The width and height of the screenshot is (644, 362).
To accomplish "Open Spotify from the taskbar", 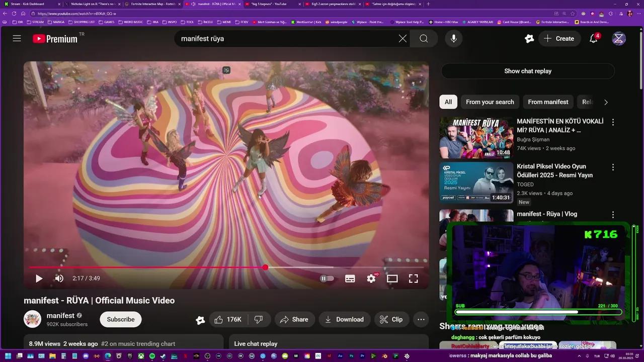I will [x=152, y=356].
